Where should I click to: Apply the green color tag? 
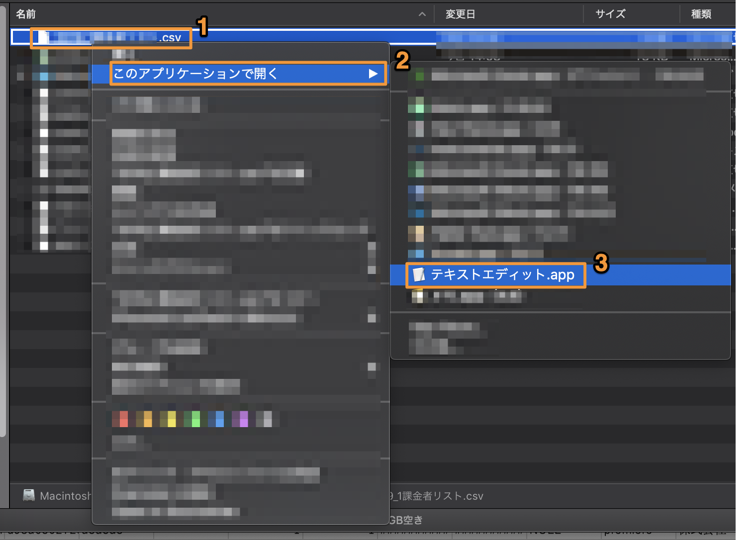pos(191,419)
